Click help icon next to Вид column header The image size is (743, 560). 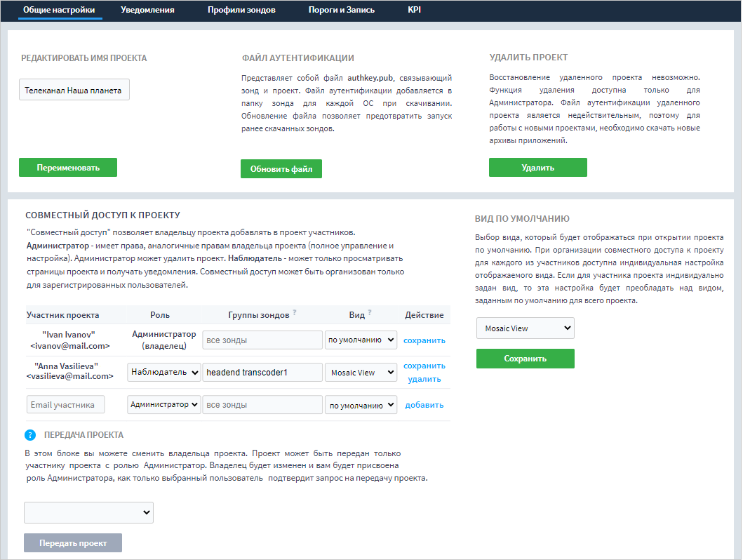(x=370, y=313)
